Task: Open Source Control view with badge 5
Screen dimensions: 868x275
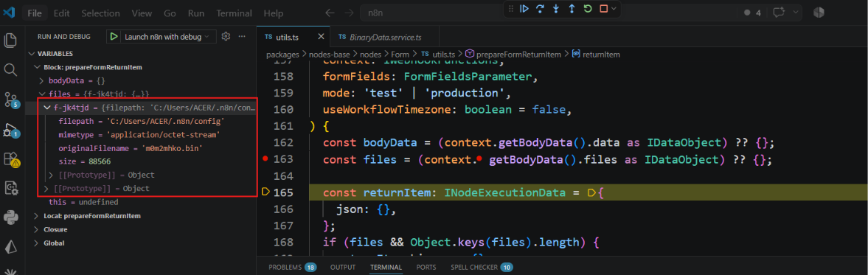Action: click(x=10, y=100)
